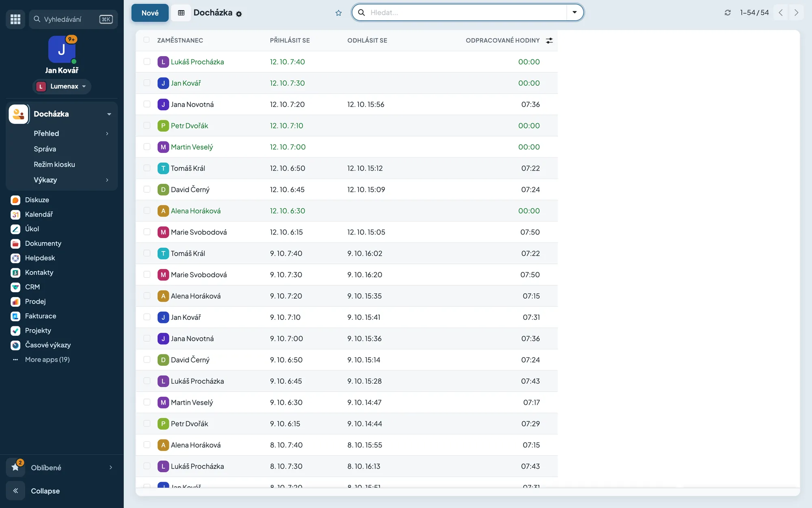Open Fakturace app from sidebar
Image resolution: width=812 pixels, height=508 pixels.
click(40, 316)
